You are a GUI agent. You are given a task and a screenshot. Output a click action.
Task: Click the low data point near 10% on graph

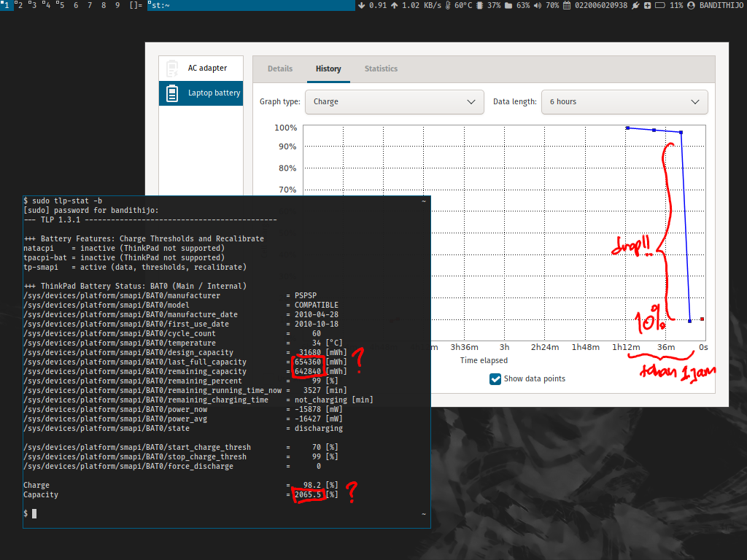tap(690, 321)
